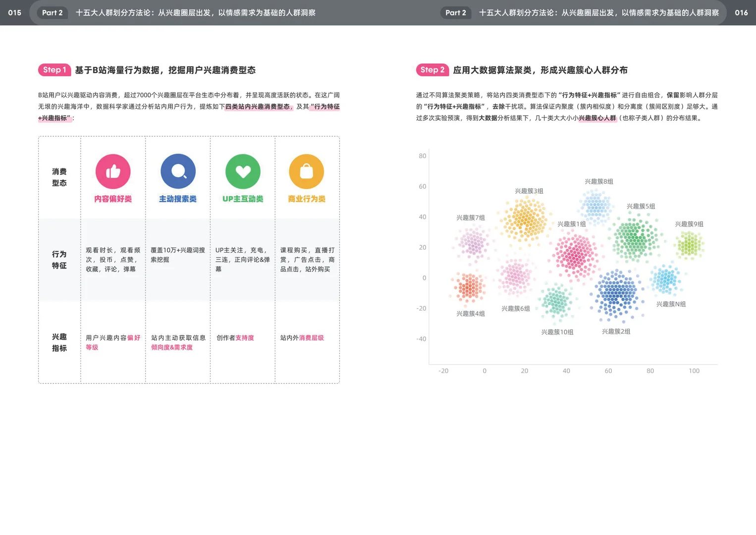Click the highlighted term 兴趣簇心人群
The height and width of the screenshot is (535, 756).
(598, 118)
